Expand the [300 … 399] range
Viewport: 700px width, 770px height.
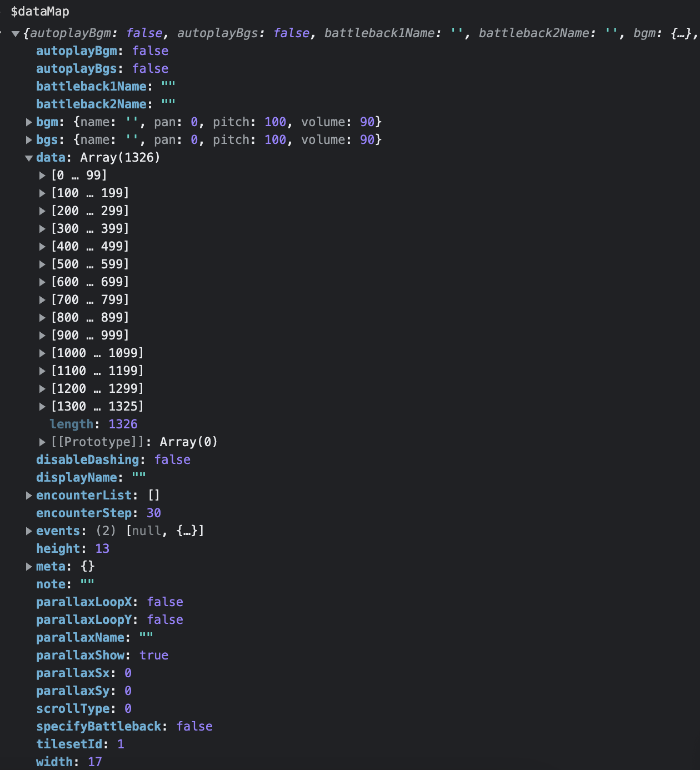point(42,229)
